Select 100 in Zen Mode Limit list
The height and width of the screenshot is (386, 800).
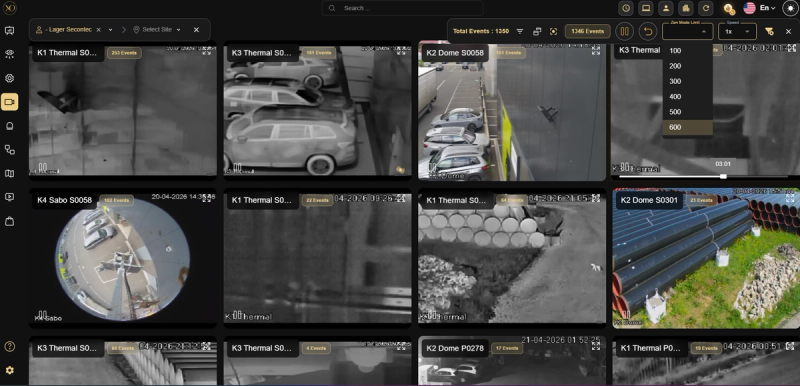click(x=687, y=51)
